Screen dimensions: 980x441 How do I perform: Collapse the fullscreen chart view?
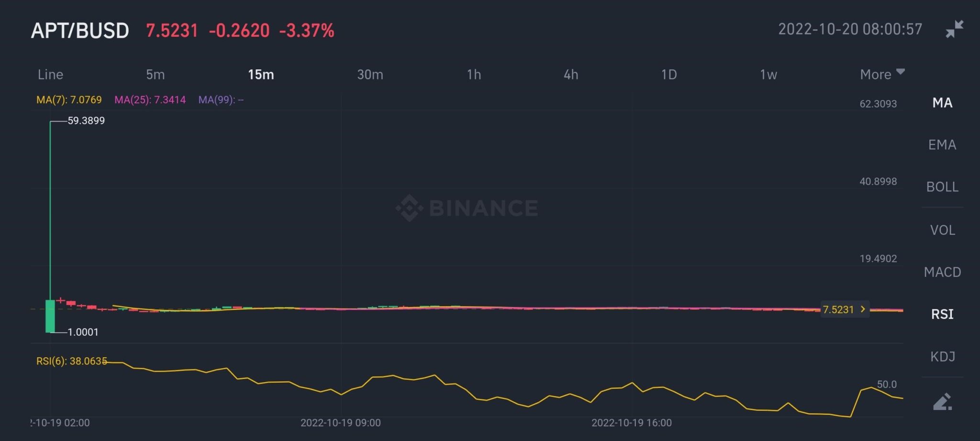(954, 29)
